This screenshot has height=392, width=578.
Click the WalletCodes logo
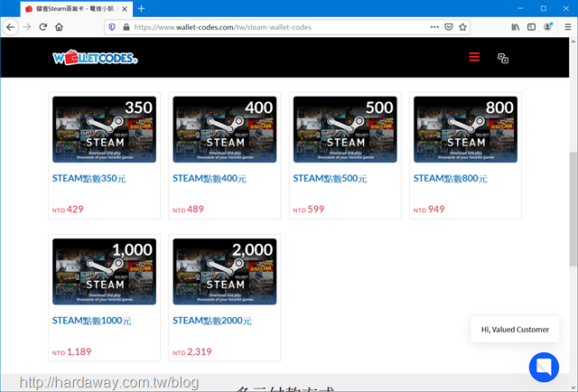point(95,58)
